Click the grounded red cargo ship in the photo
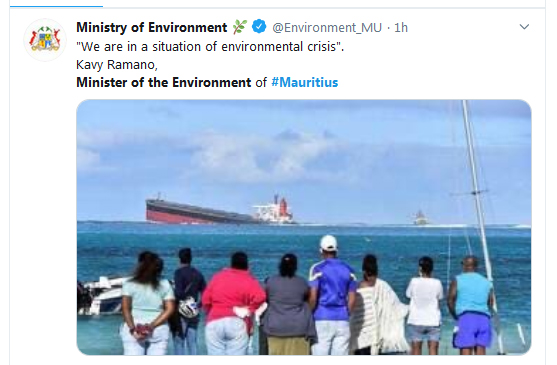 coord(220,210)
